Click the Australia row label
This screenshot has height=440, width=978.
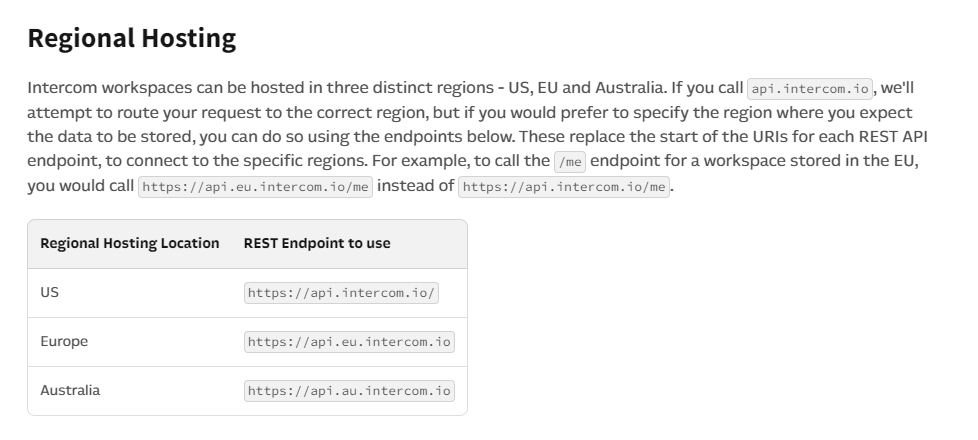70,391
